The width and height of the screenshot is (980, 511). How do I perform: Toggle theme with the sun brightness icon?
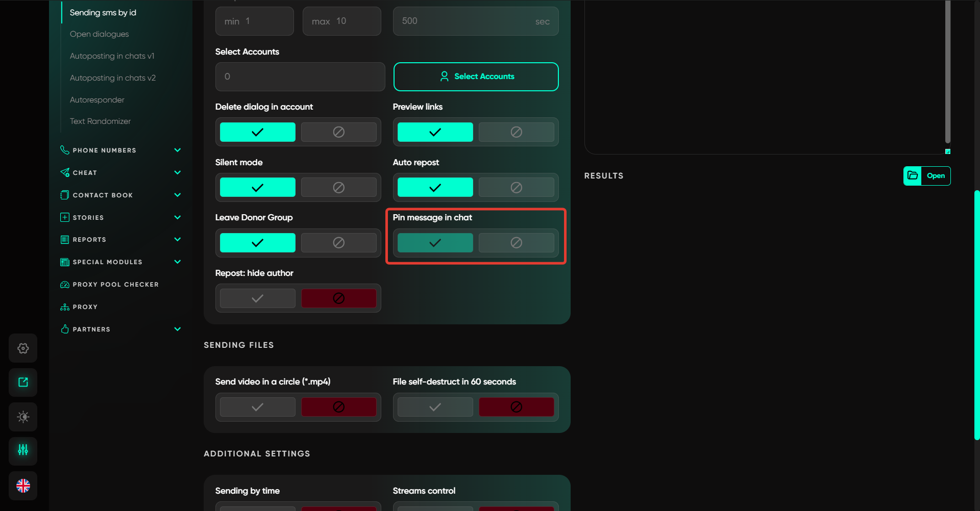23,417
